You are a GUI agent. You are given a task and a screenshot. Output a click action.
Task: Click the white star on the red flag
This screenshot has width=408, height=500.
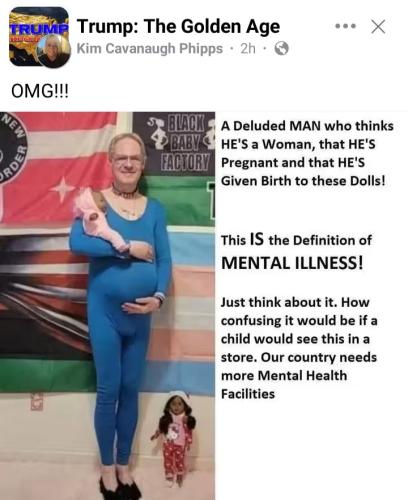[63, 189]
